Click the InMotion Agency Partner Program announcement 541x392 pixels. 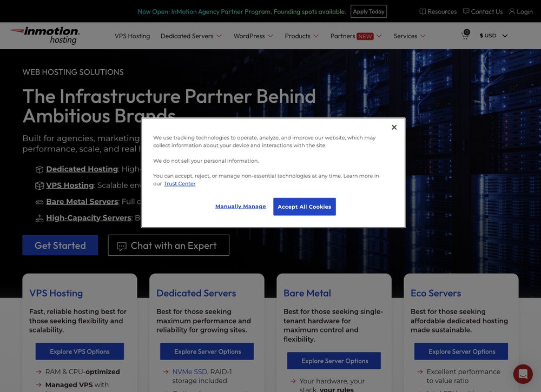242,11
